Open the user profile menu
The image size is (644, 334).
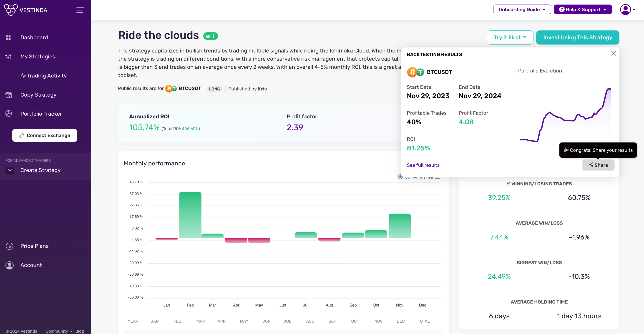tap(628, 10)
